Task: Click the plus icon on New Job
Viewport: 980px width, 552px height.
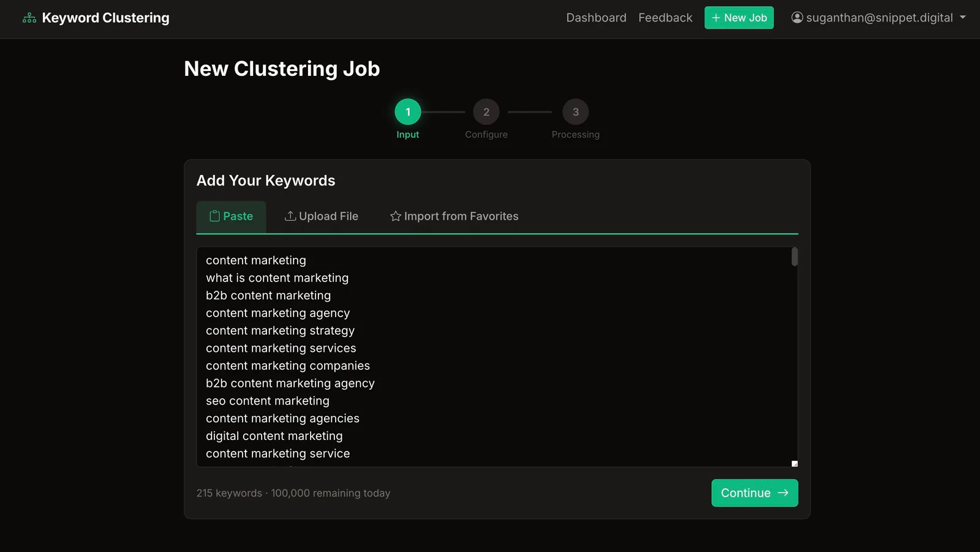Action: pyautogui.click(x=715, y=18)
